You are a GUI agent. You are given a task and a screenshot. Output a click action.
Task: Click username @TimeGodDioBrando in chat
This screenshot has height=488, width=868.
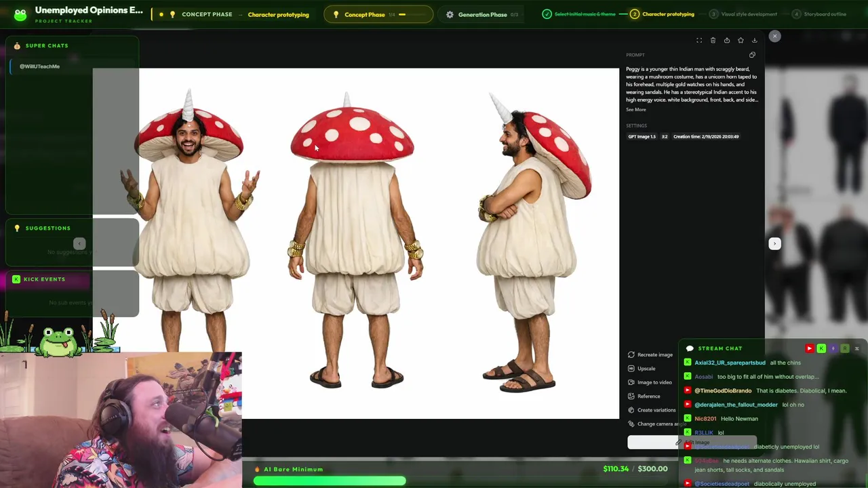(x=723, y=391)
